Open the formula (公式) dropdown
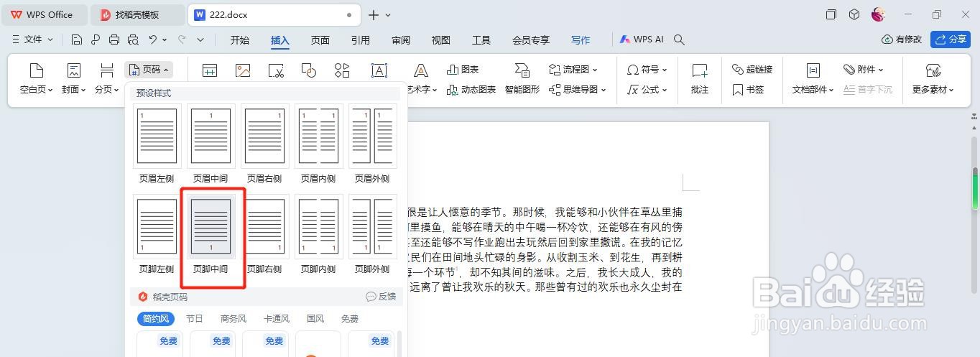980x357 pixels. coord(647,90)
